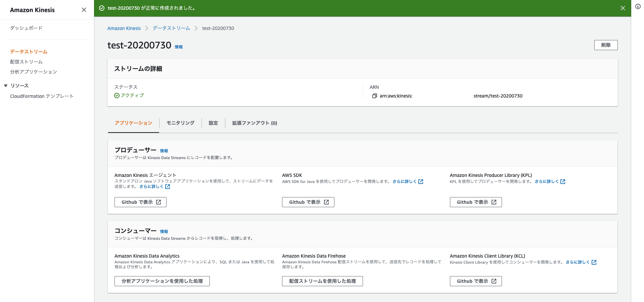Click Amazon Kinesis Data Firehose title
The width and height of the screenshot is (644, 302).
pyautogui.click(x=314, y=256)
